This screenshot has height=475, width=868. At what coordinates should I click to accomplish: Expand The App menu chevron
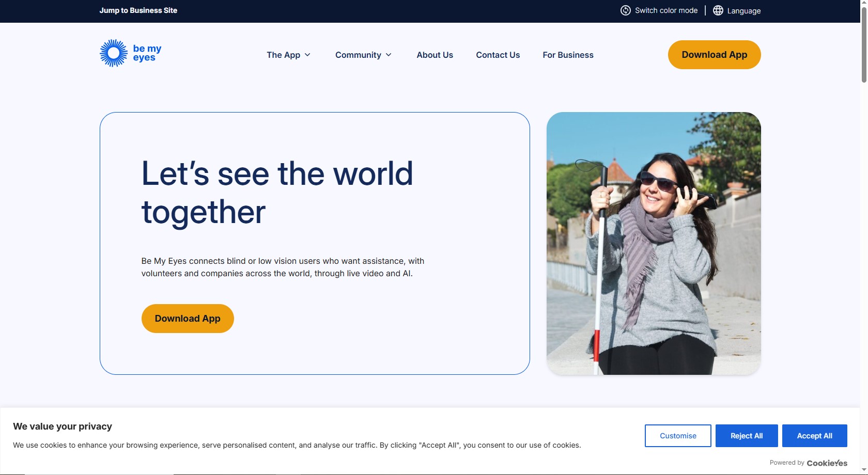pos(307,55)
